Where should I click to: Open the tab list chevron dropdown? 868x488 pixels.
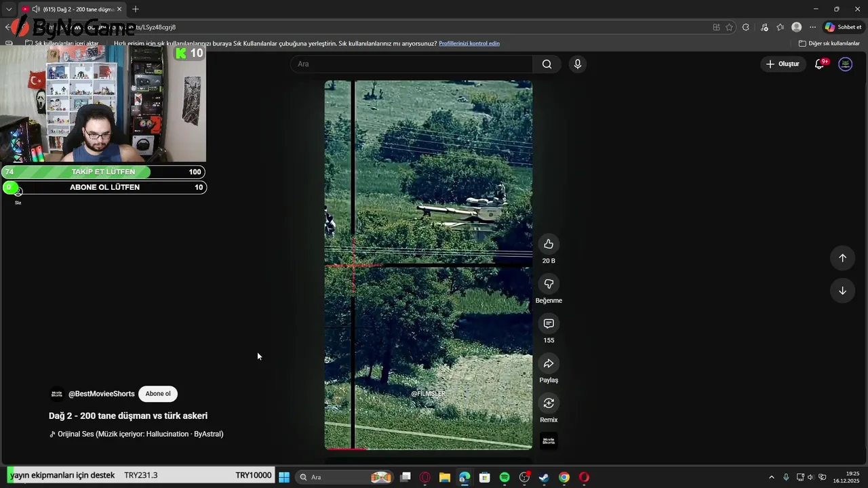tap(9, 9)
